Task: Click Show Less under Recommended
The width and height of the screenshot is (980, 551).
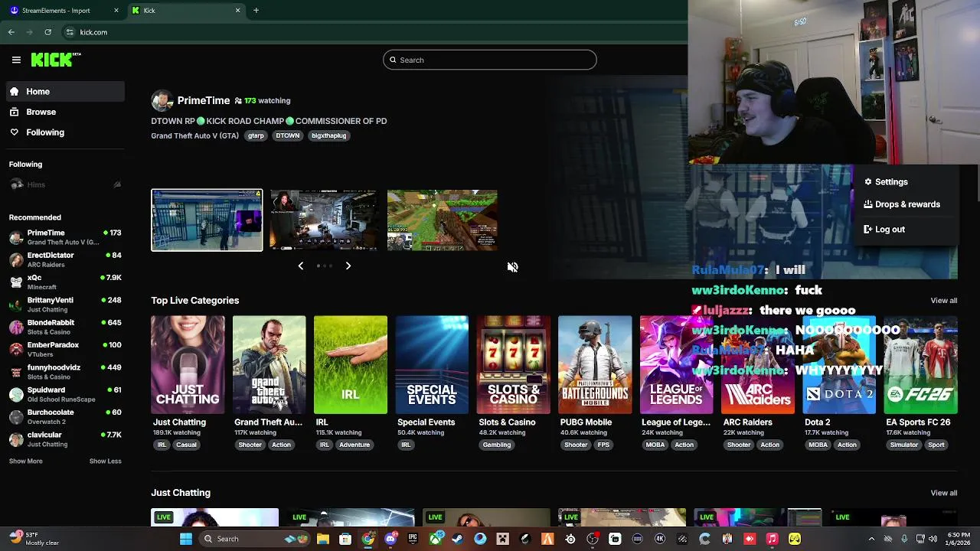Action: 105,461
